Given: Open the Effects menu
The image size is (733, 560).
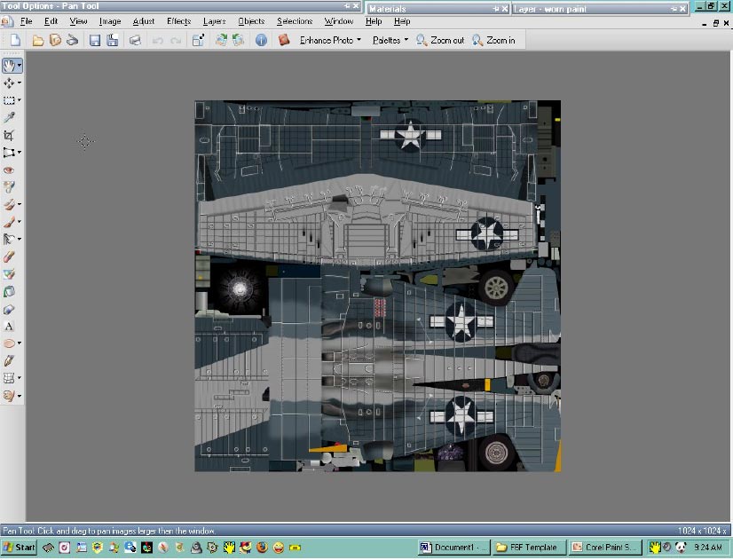Looking at the screenshot, I should [178, 20].
